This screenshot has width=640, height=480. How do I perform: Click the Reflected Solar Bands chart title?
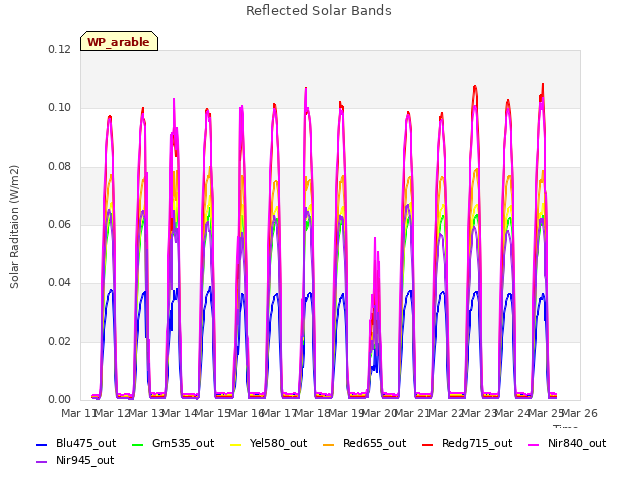(x=319, y=11)
